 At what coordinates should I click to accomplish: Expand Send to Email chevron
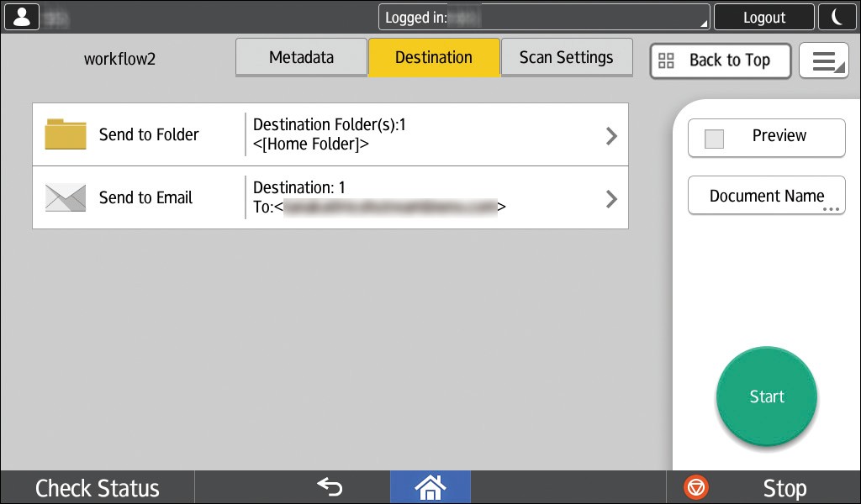(611, 199)
